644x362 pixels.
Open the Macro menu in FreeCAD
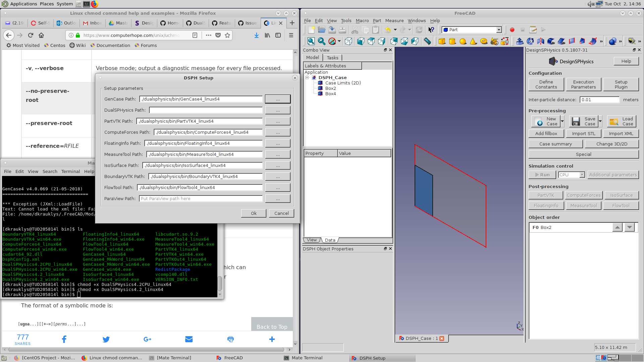pos(362,20)
